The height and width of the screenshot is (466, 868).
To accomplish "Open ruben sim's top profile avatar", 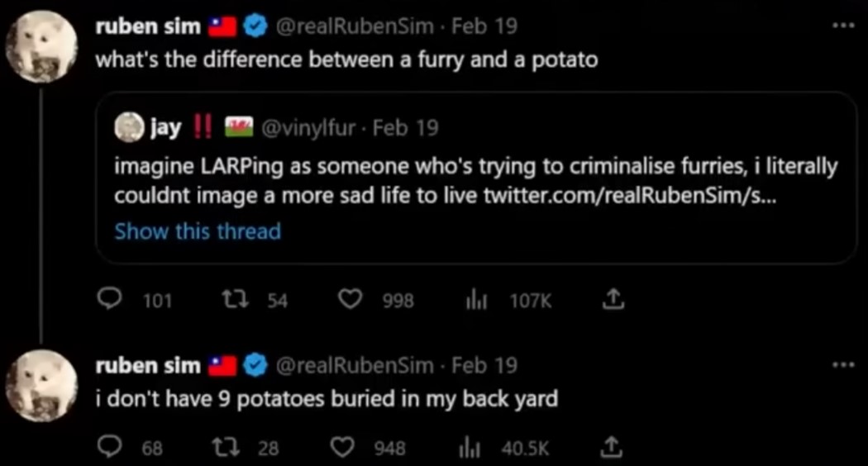I will (x=41, y=46).
